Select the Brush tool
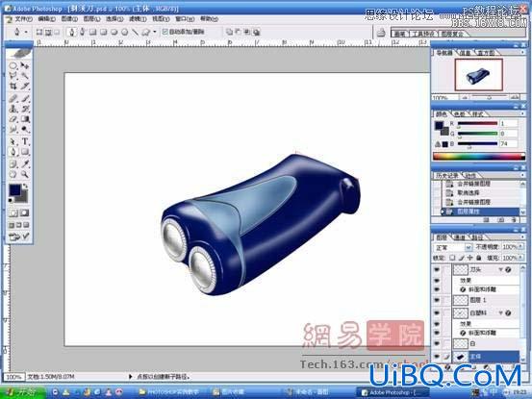The width and height of the screenshot is (532, 399). point(25,99)
